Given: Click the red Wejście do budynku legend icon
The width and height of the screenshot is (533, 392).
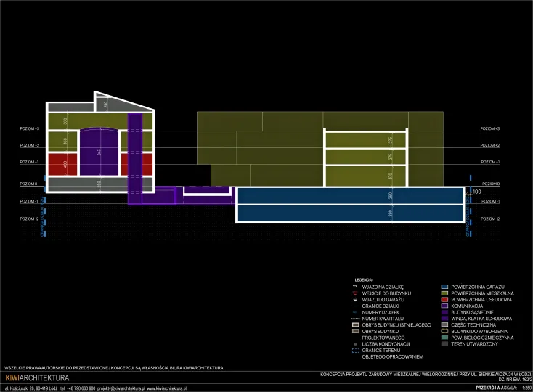Looking at the screenshot, I should click(355, 293).
